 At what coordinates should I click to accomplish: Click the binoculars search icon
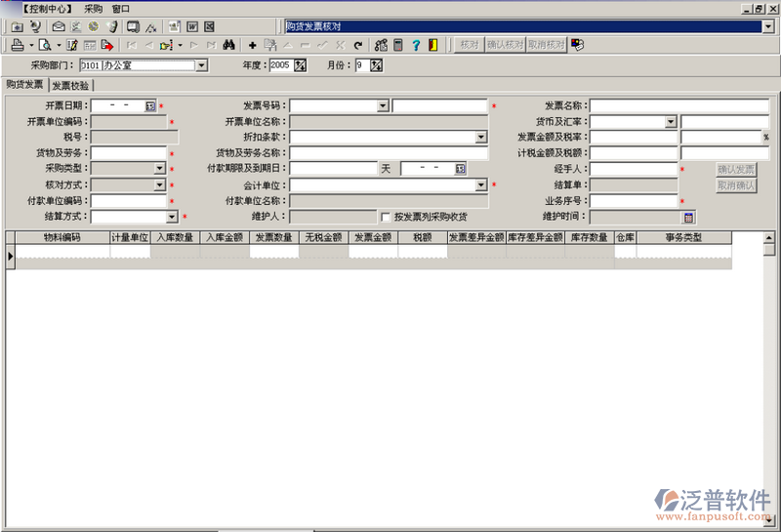(228, 45)
